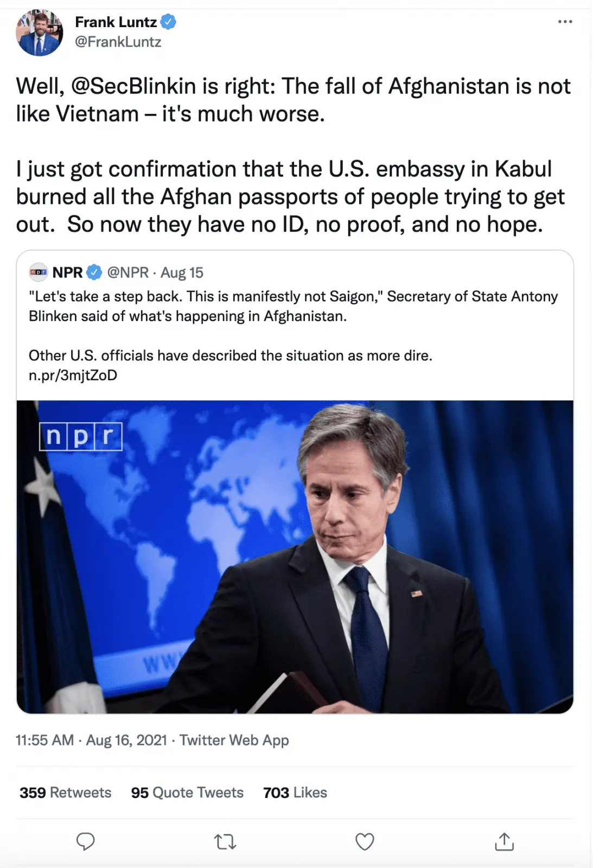This screenshot has width=593, height=868.
Task: Click the 11:55 AM Aug 16, 2021 timestamp
Action: coord(91,741)
